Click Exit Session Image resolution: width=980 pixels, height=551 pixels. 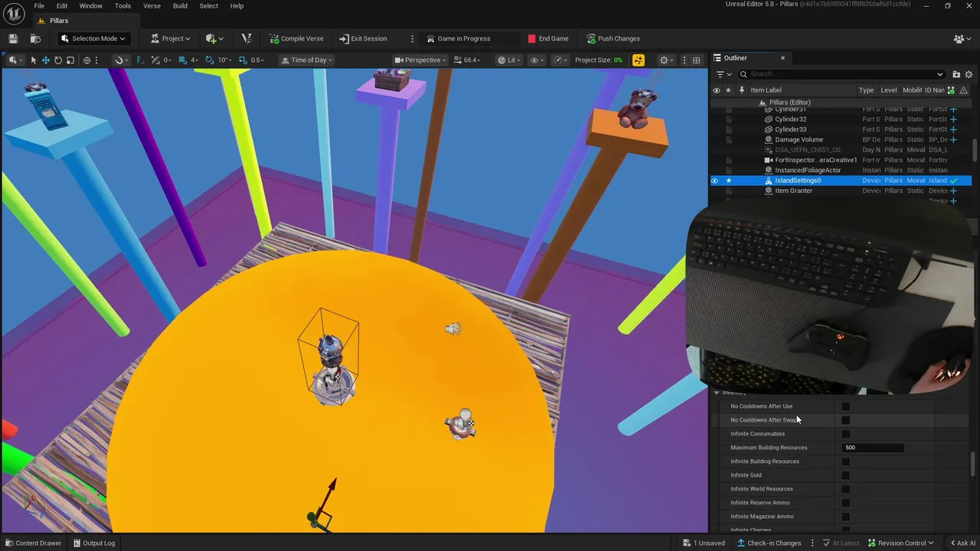362,38
